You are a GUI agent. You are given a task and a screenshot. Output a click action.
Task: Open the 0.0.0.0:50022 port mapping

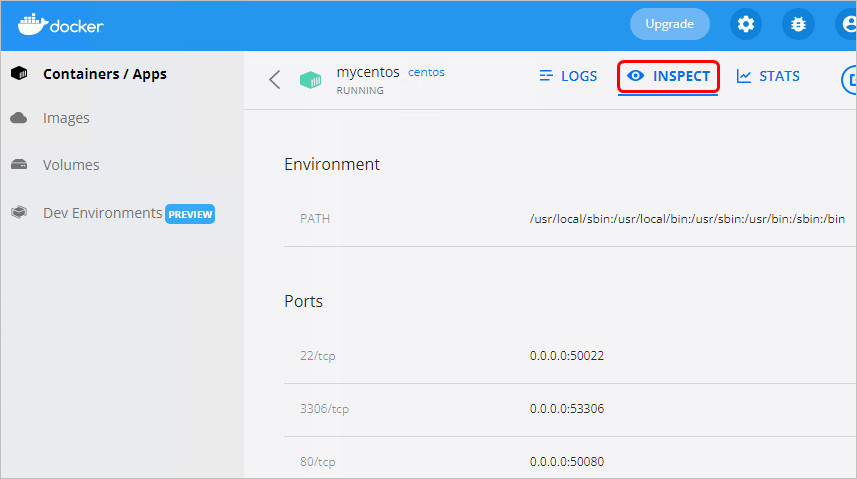[x=567, y=356]
